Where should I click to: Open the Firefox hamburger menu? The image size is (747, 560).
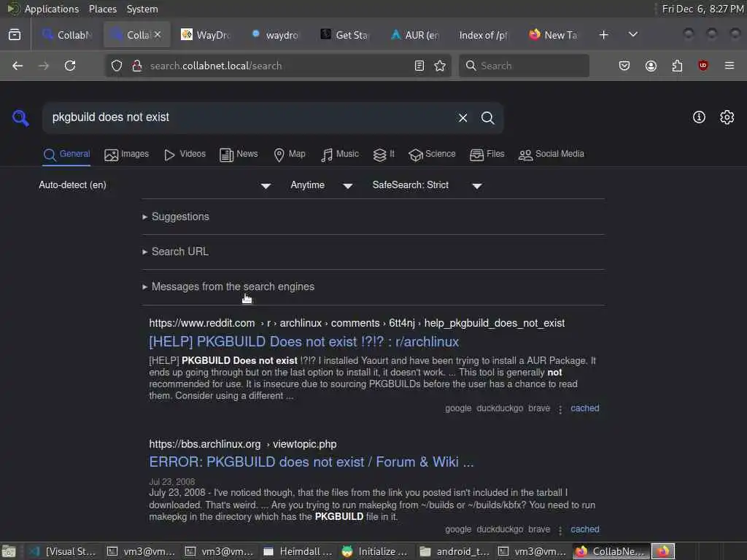729,66
